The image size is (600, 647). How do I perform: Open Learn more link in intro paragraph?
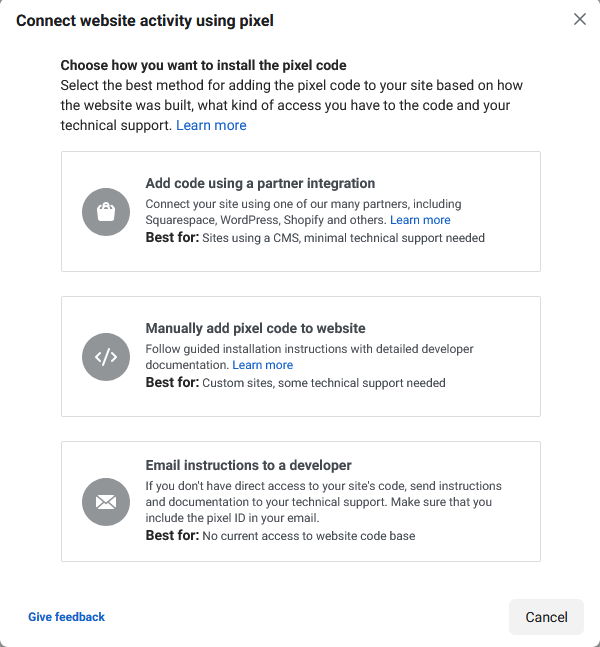(211, 125)
